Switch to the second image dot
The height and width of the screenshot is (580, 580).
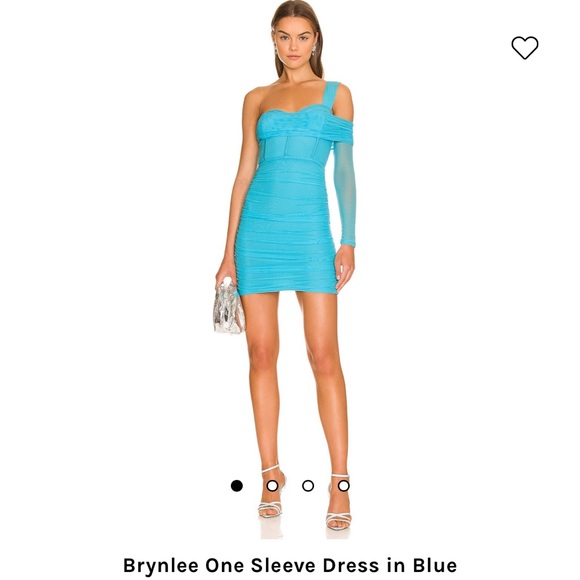(272, 486)
